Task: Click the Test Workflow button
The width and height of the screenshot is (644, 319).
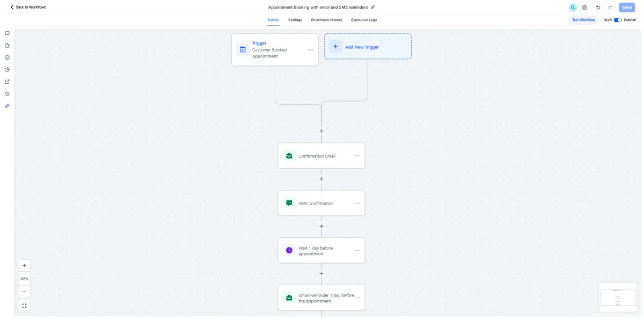Action: [x=583, y=20]
